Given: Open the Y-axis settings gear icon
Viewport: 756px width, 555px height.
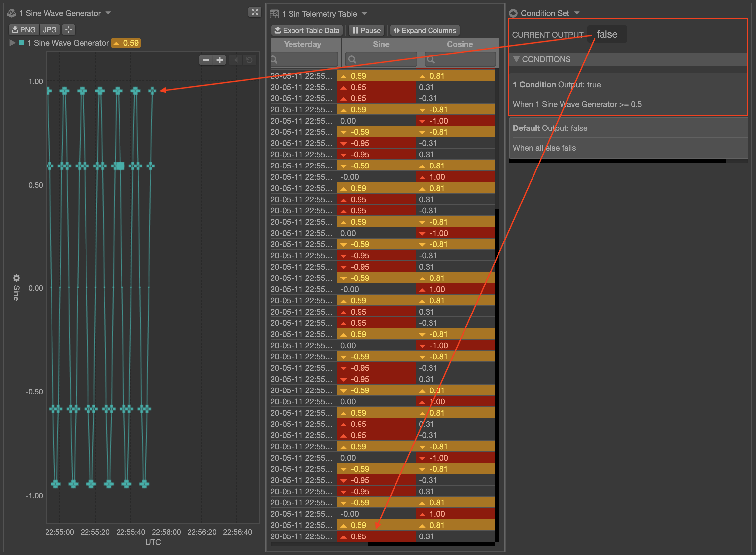Looking at the screenshot, I should click(17, 278).
